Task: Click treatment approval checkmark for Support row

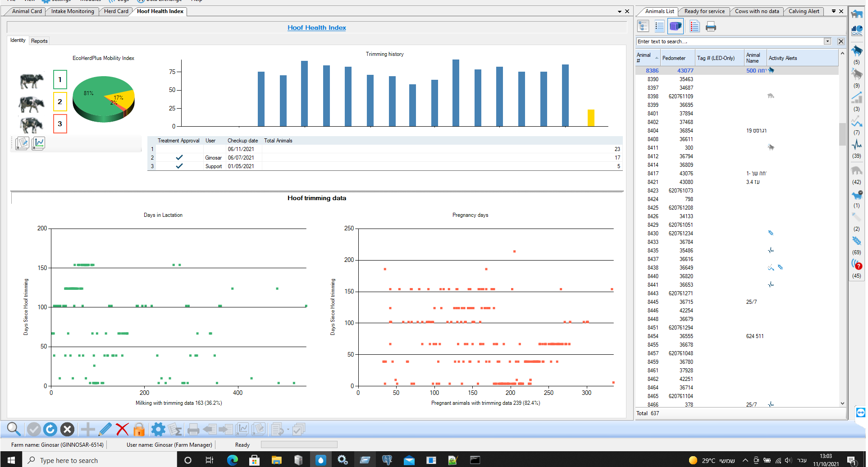Action: [x=179, y=166]
